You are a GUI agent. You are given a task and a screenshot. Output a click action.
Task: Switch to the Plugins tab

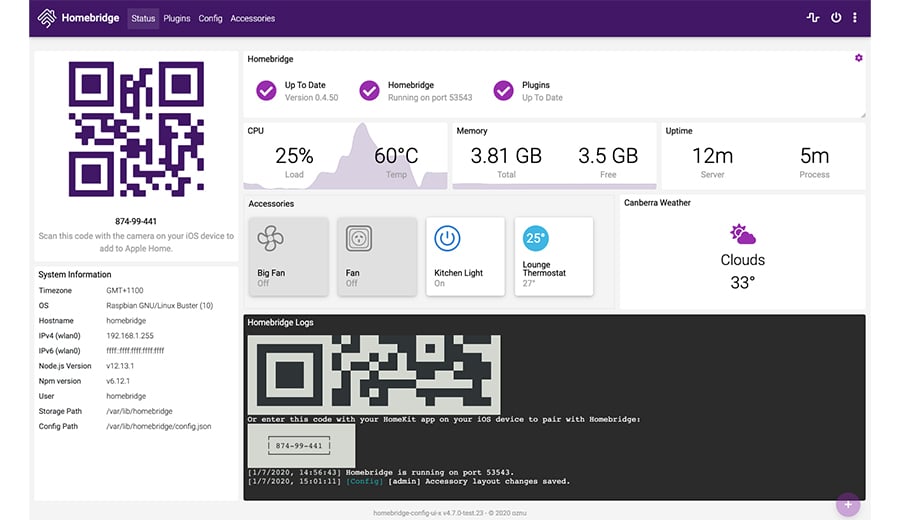pyautogui.click(x=177, y=18)
